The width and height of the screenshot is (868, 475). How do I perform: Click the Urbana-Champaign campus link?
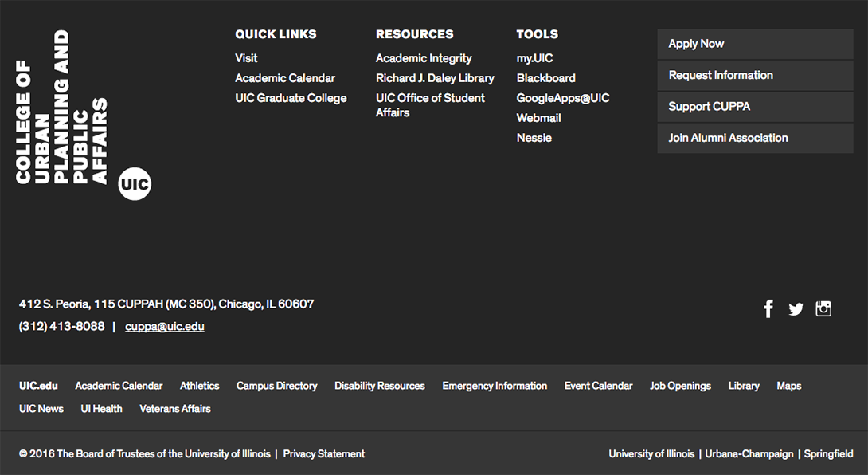tap(749, 453)
